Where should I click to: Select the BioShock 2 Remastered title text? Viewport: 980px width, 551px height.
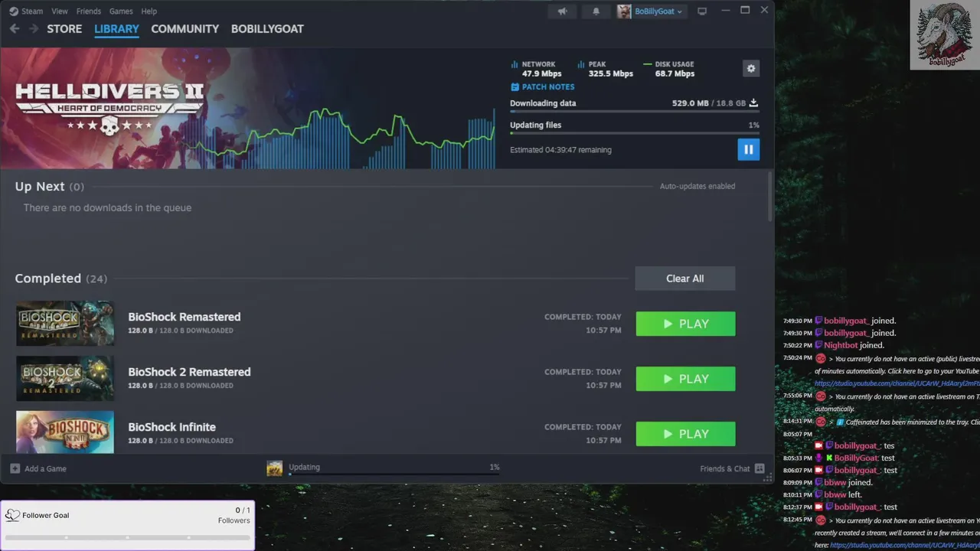(189, 372)
